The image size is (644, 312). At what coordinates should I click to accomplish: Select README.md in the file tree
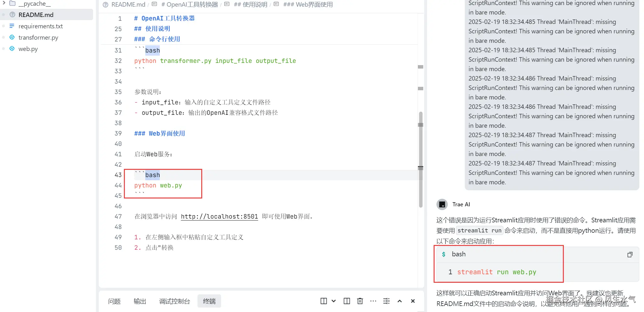(47, 15)
